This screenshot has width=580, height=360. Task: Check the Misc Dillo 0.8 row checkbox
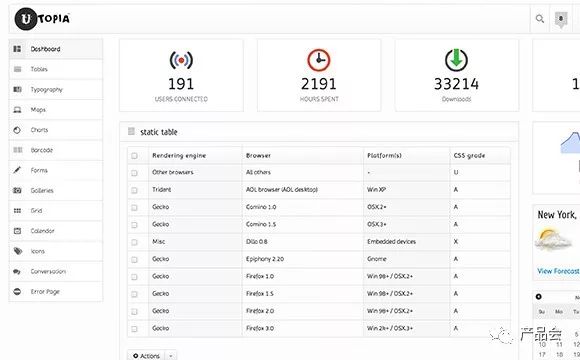click(134, 242)
